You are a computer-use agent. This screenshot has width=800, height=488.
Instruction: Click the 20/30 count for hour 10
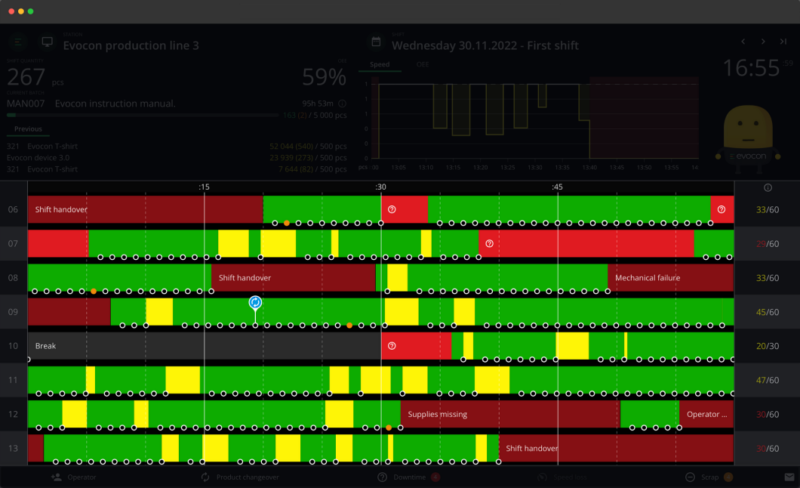(767, 346)
